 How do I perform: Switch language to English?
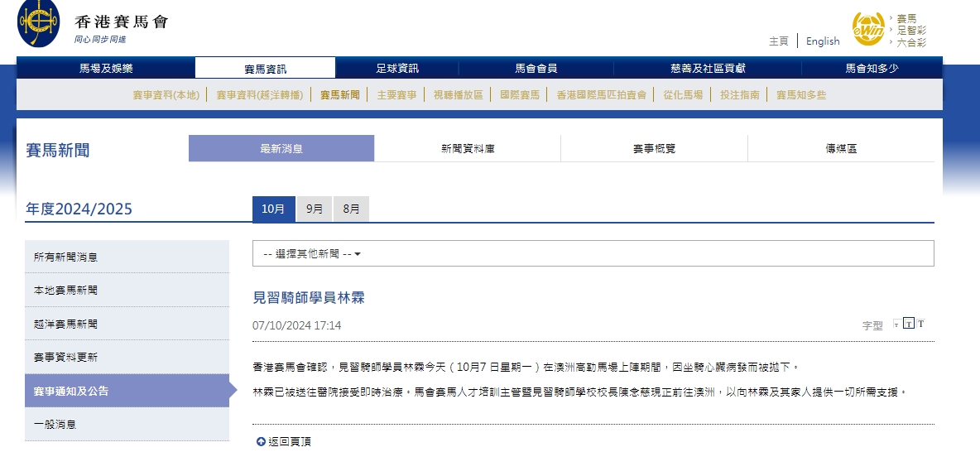tap(823, 41)
